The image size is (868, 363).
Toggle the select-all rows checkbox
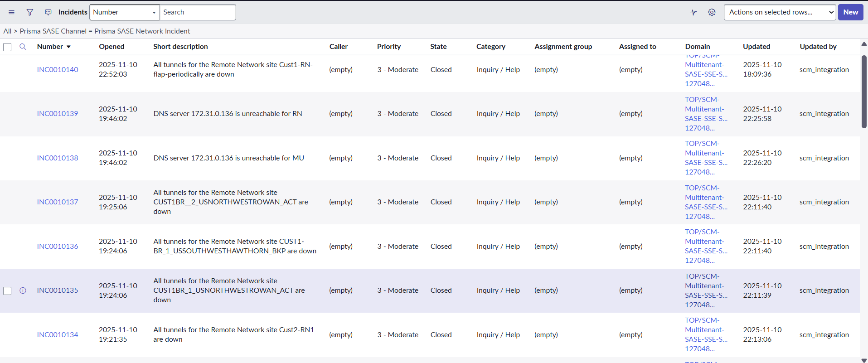click(7, 47)
